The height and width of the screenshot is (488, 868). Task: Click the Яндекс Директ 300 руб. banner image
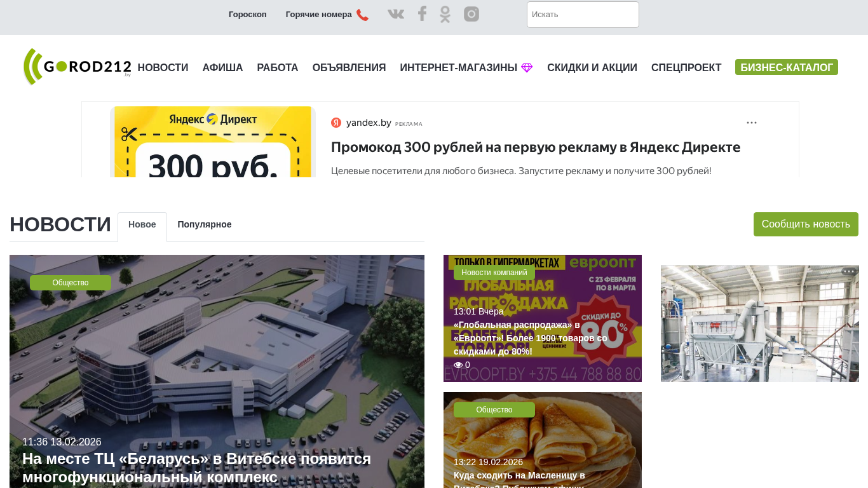coord(213,142)
